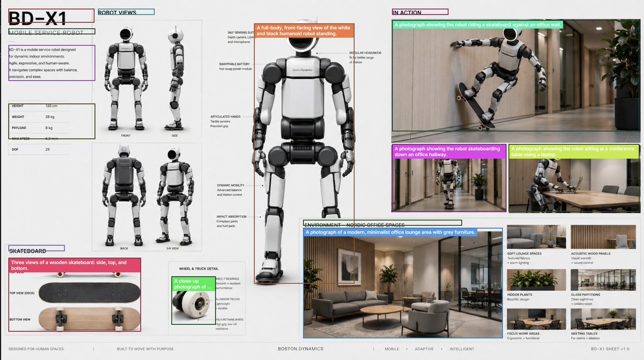The height and width of the screenshot is (360, 644).
Task: Click the 'MOBILE SERVICE ROBOT' subtitle
Action: point(46,33)
